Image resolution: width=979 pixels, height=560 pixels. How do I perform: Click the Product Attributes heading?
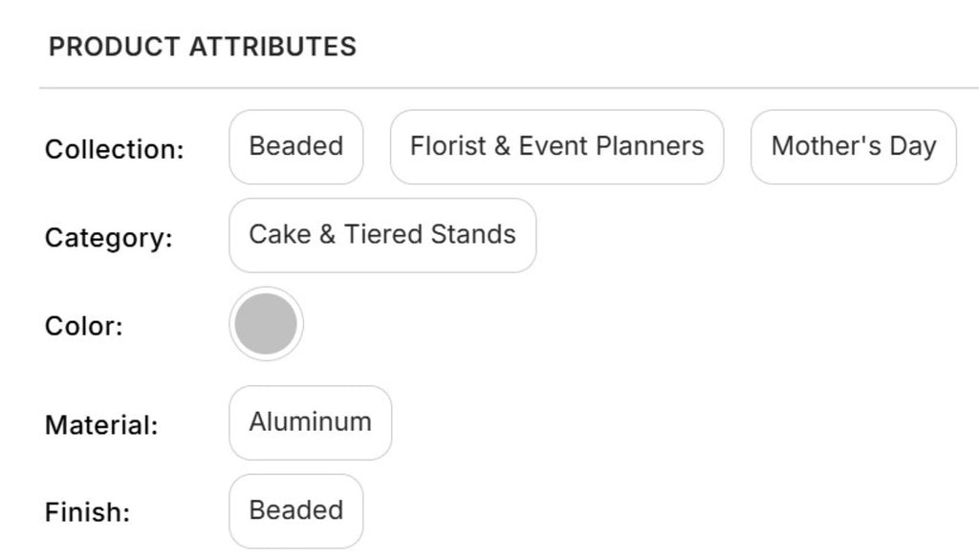pyautogui.click(x=203, y=47)
